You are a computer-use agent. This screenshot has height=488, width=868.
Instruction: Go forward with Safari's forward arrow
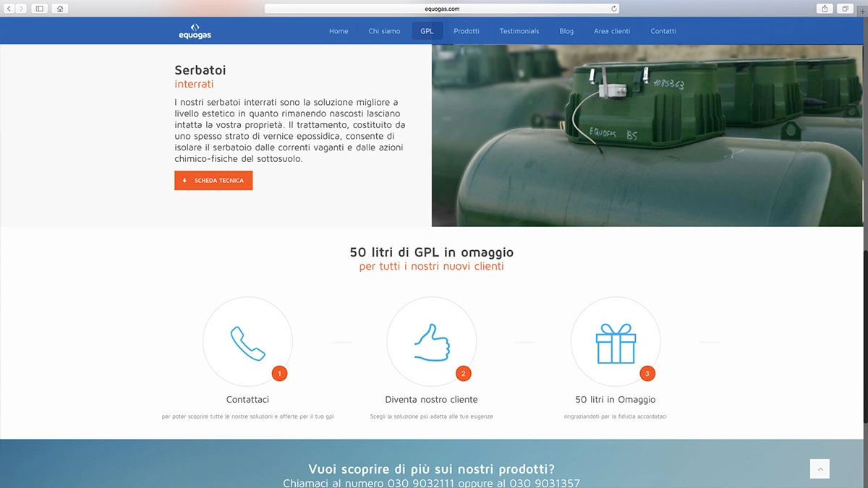[21, 9]
